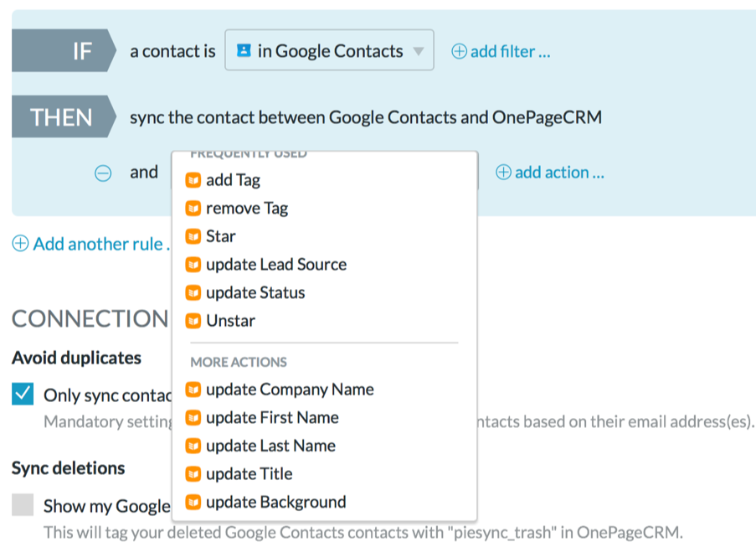Click the OnePageCRM icon beside add Tag
Image resolution: width=756 pixels, height=542 pixels.
coord(193,180)
